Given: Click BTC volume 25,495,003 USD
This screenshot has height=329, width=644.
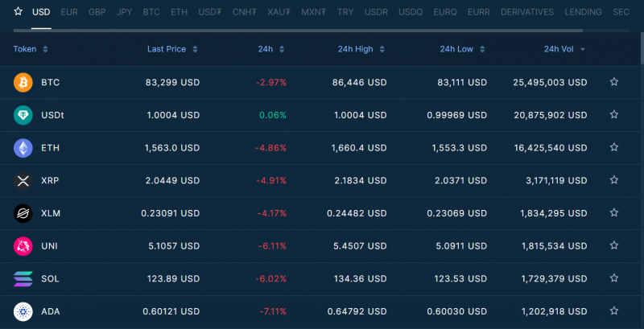Looking at the screenshot, I should tap(550, 83).
